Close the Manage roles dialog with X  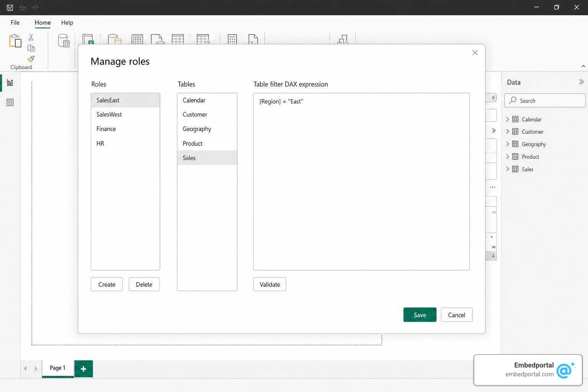(x=475, y=53)
